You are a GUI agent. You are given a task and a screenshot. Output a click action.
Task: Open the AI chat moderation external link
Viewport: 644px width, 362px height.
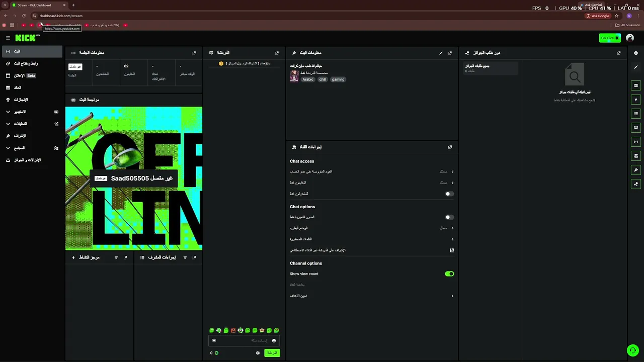[452, 250]
